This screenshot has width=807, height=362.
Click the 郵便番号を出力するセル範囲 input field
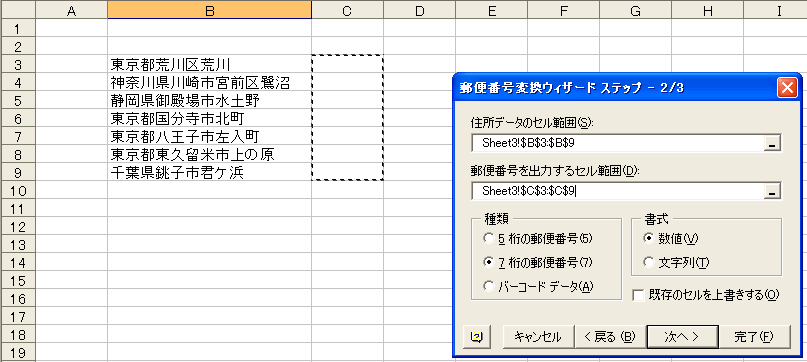(x=617, y=191)
